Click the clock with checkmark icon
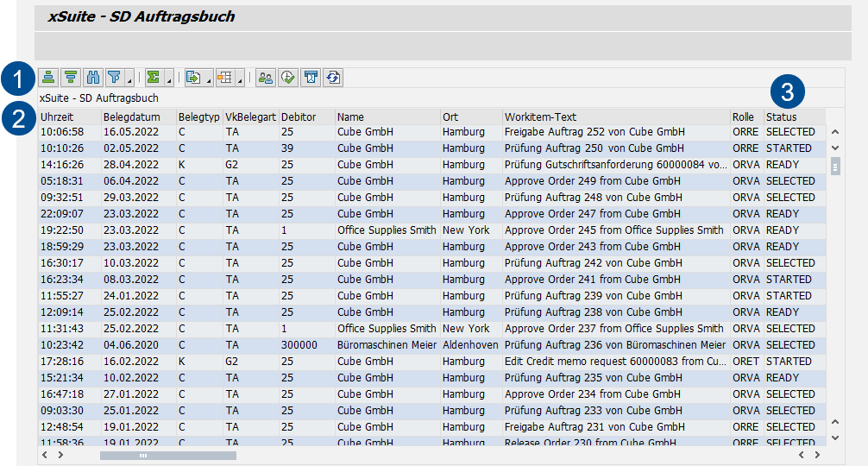The image size is (868, 466). pos(288,78)
